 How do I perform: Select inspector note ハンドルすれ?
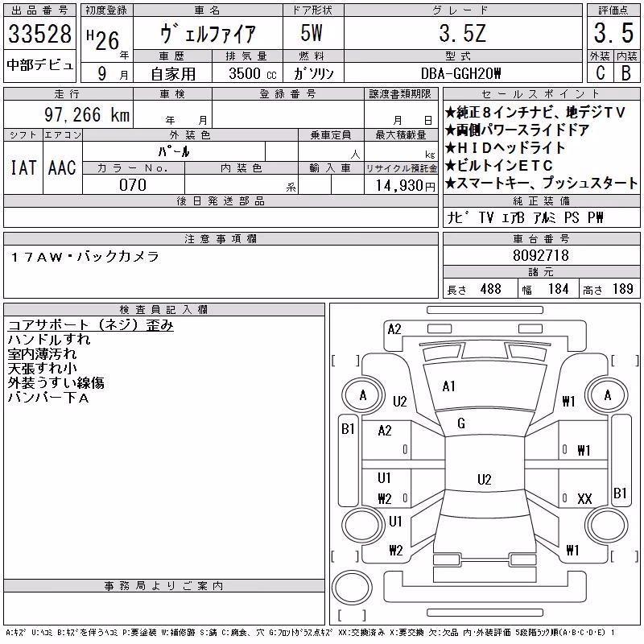coord(49,339)
